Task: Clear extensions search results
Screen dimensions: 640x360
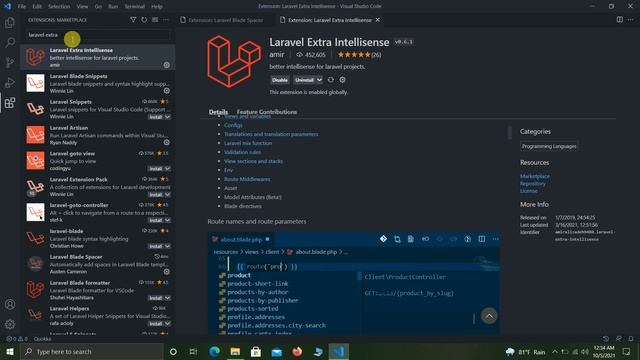Action: [155, 20]
